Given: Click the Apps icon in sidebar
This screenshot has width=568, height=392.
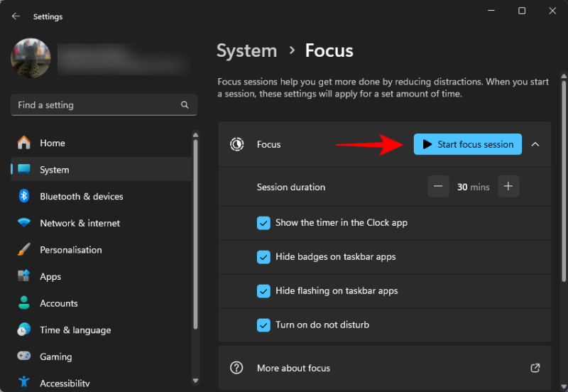Looking at the screenshot, I should pos(24,276).
